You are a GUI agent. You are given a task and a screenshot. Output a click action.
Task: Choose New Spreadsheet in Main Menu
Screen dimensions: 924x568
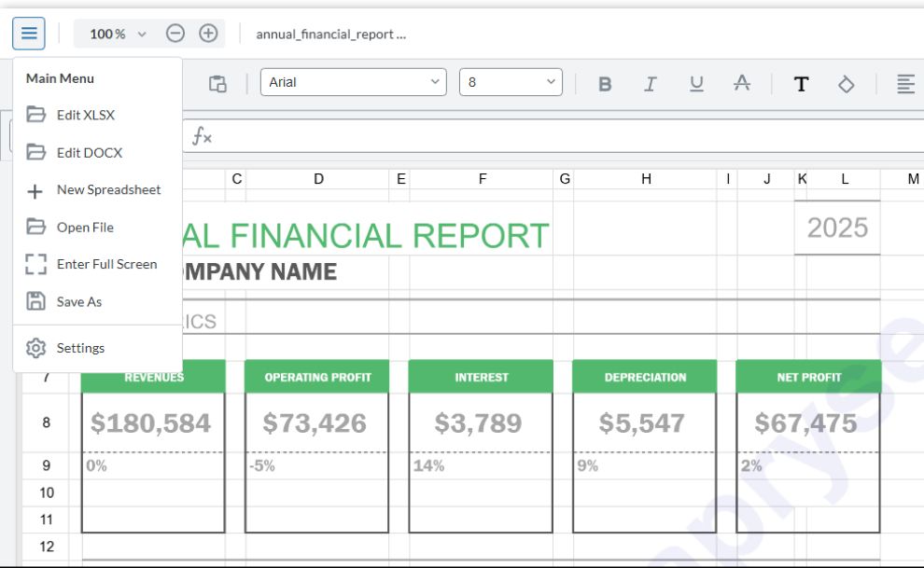(x=97, y=189)
